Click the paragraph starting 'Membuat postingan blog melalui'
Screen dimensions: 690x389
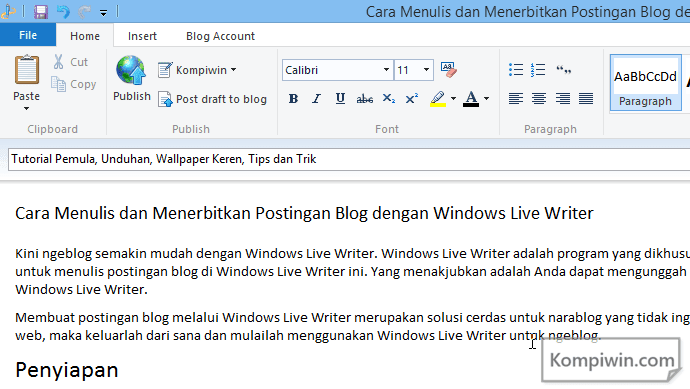coord(352,327)
